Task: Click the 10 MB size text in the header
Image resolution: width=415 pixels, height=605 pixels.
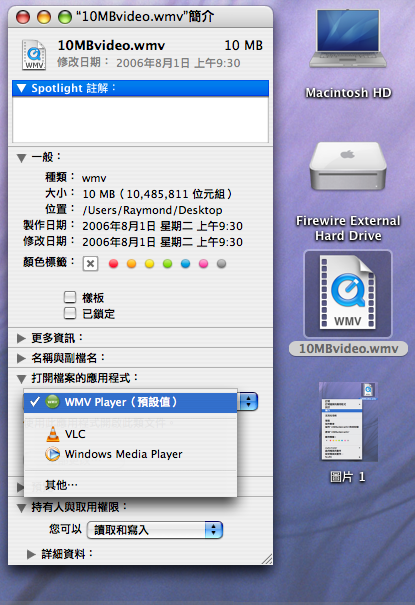Action: coord(243,46)
